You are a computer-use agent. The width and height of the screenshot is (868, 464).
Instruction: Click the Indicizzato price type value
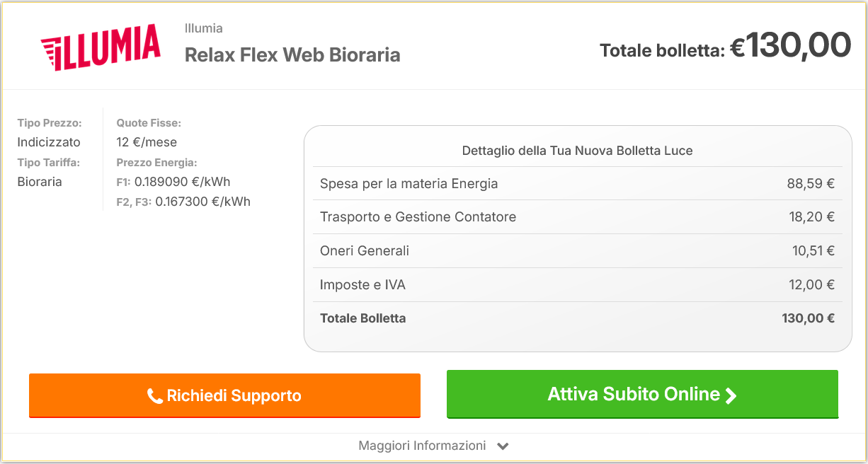[x=49, y=142]
